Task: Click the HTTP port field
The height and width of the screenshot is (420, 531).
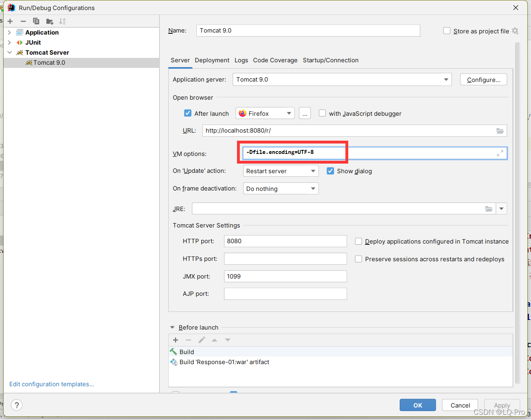Action: pos(285,241)
